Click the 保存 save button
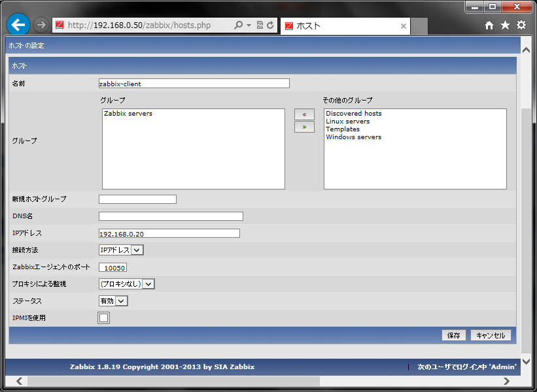This screenshot has height=392, width=537. (453, 335)
